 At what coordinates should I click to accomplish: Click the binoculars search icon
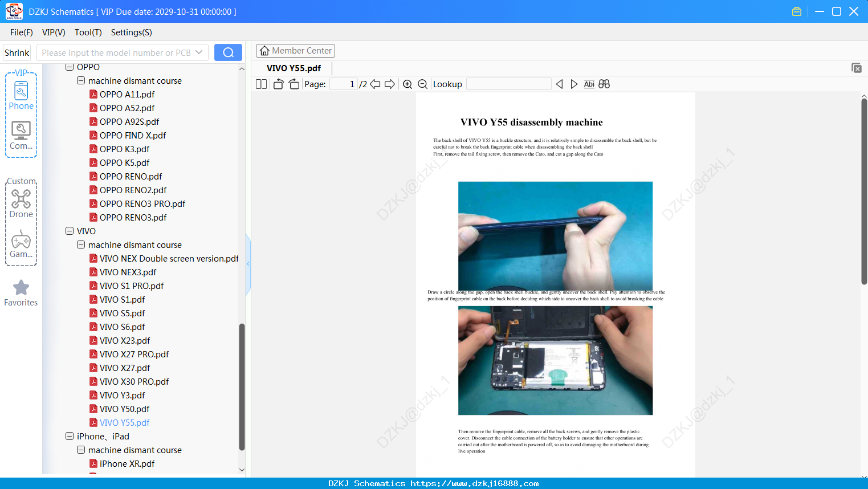(604, 84)
